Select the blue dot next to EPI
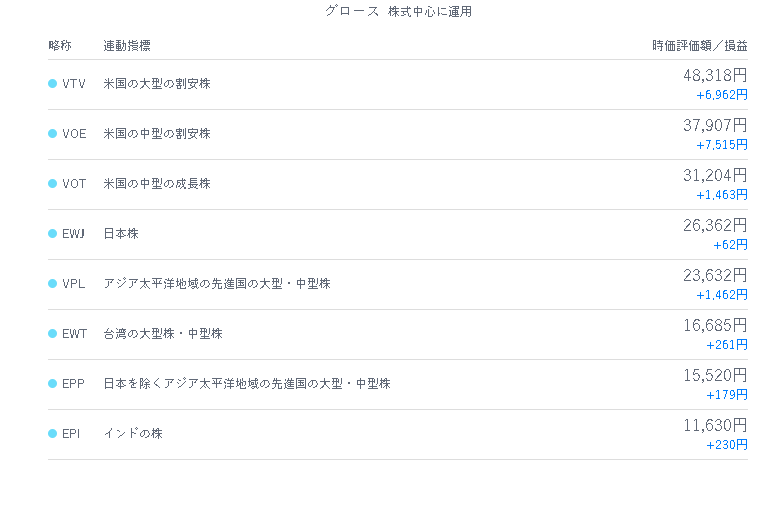780x506 pixels. (x=52, y=433)
